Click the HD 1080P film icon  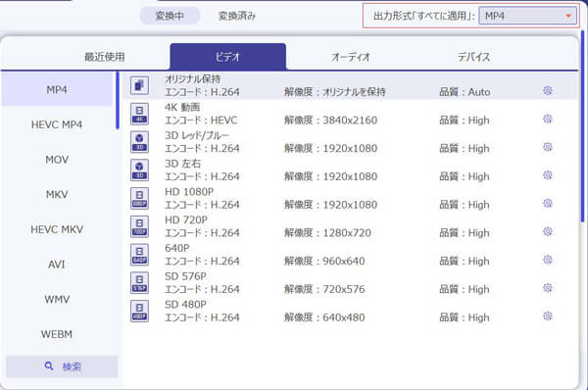click(x=139, y=198)
